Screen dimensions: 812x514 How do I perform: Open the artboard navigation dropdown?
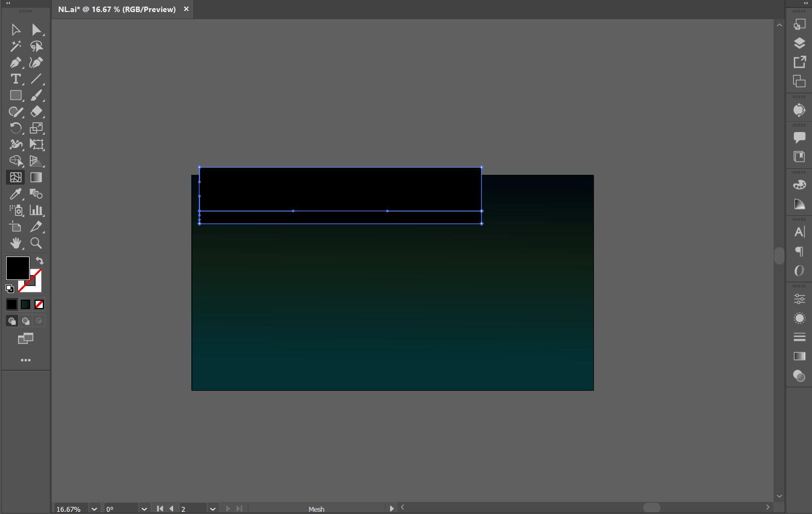(x=213, y=509)
